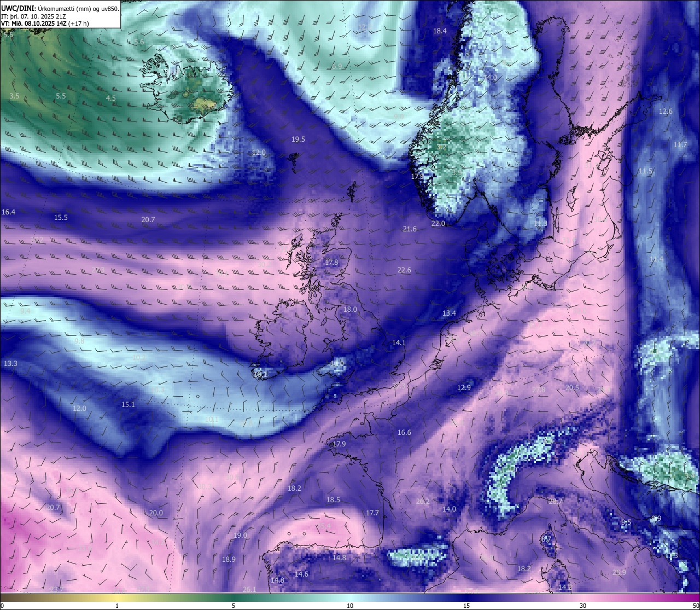Click the 12.6 value at the right edge

coord(666,111)
